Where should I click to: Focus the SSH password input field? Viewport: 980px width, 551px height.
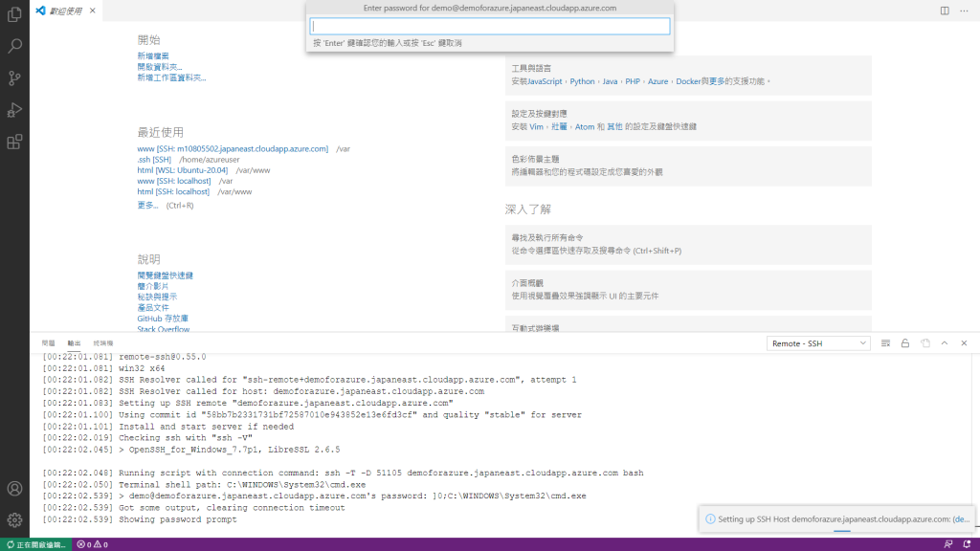pyautogui.click(x=490, y=26)
